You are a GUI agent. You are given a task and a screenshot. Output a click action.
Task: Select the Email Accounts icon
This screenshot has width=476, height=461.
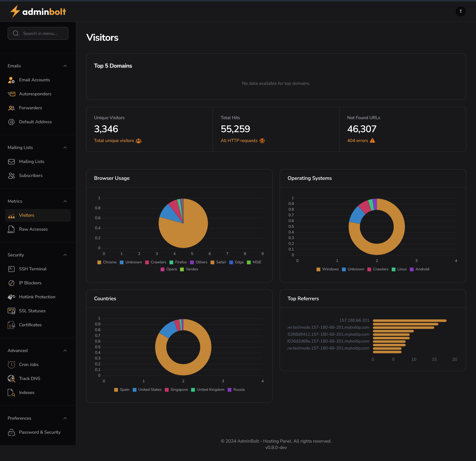point(11,80)
